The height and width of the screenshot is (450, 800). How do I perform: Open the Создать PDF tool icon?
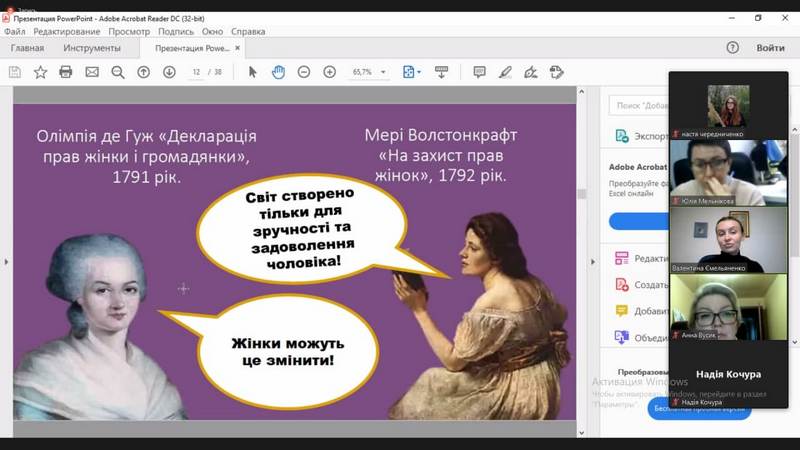coord(621,284)
